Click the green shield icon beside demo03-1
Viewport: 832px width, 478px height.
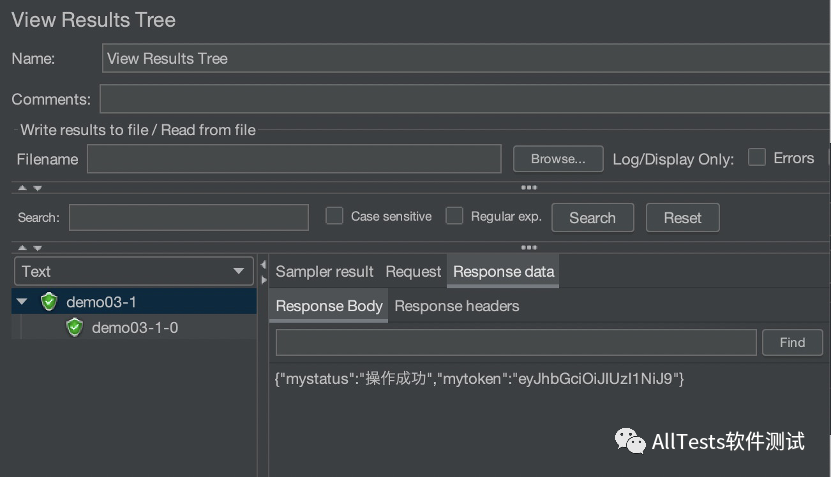pos(49,302)
